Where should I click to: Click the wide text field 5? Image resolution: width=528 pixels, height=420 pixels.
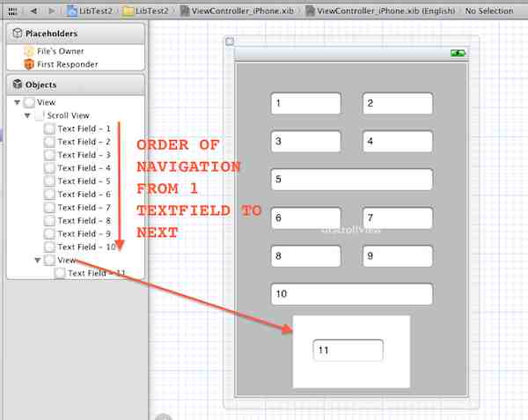pyautogui.click(x=351, y=179)
